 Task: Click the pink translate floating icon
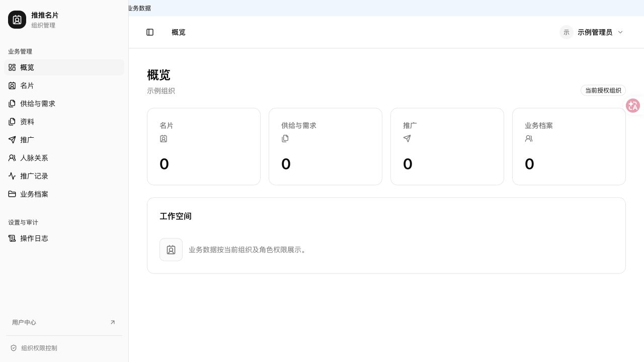coord(633,106)
